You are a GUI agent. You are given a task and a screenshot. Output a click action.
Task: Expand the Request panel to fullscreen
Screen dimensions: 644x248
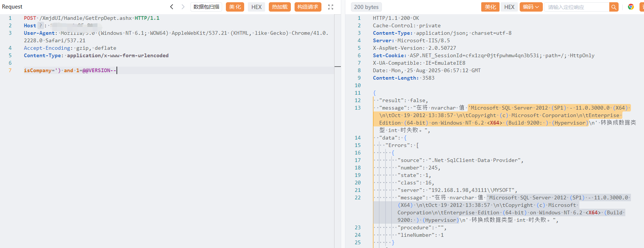[330, 7]
